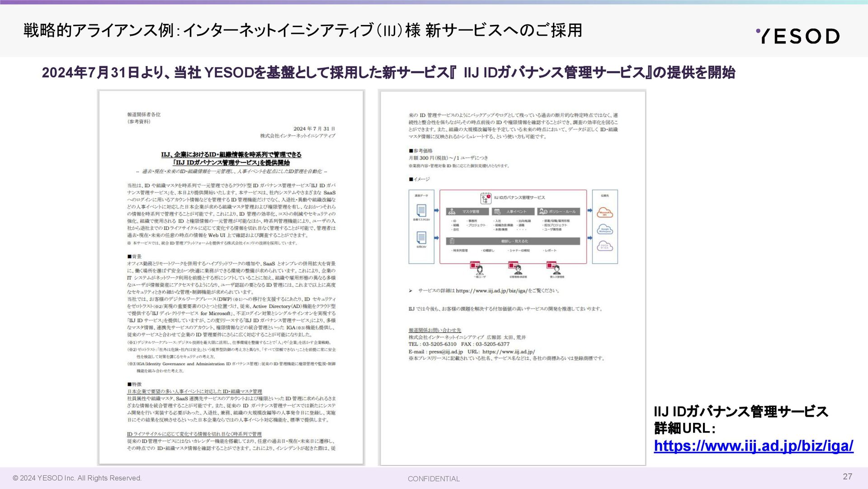Screen dimensions: 868x489
Task: Click the '■特徴' section heading
Action: tap(134, 384)
